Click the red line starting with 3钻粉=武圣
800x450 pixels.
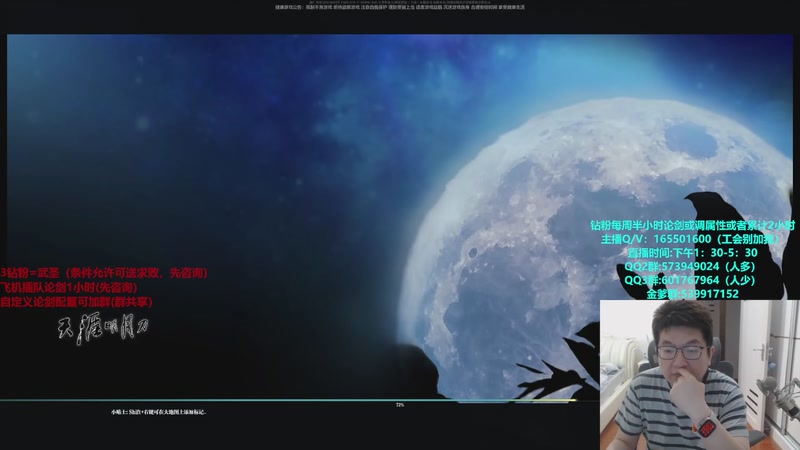point(104,273)
